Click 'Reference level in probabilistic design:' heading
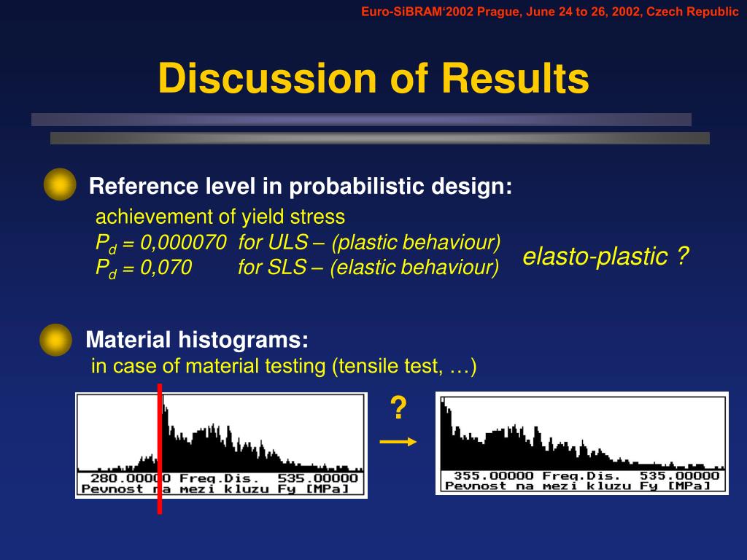747x560 pixels. point(300,186)
